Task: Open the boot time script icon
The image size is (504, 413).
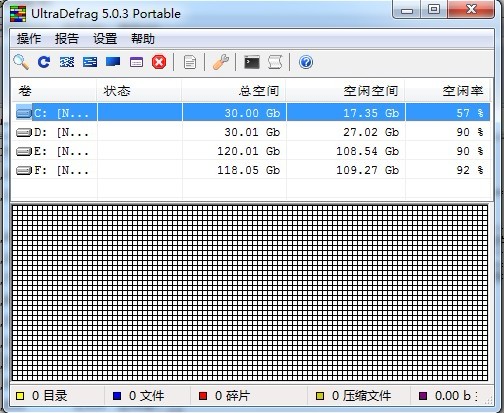Action: click(x=275, y=62)
